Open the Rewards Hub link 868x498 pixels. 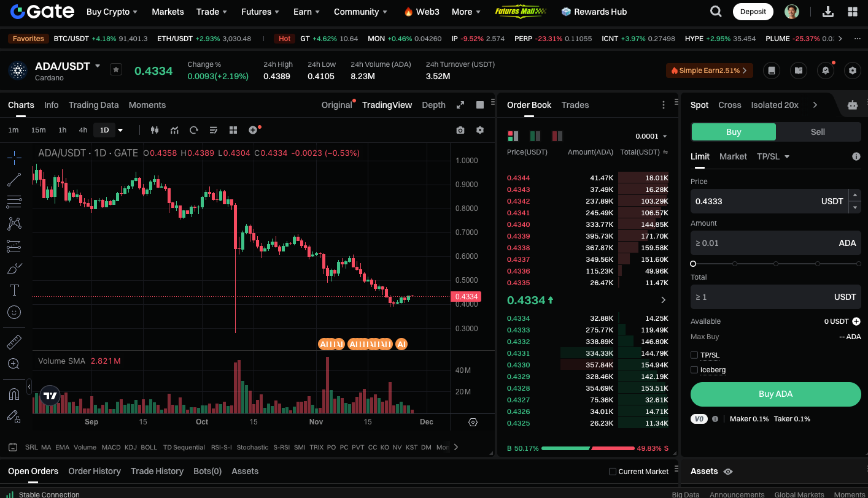coord(594,12)
